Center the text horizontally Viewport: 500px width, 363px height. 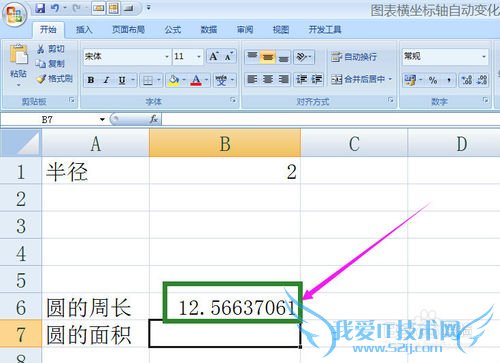tap(268, 79)
